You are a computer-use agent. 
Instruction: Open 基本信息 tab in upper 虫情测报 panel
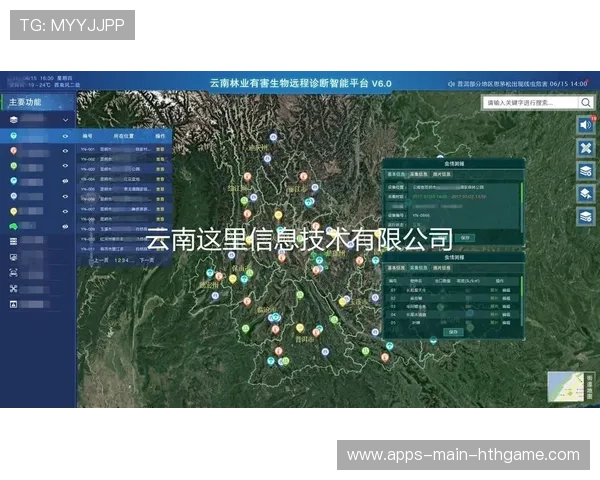(396, 174)
